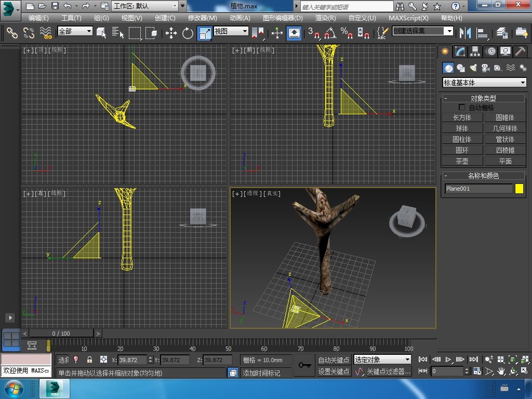Viewport: 532px width, 399px height.
Task: Toggle the selection lock padlock icon
Action: pos(89,360)
